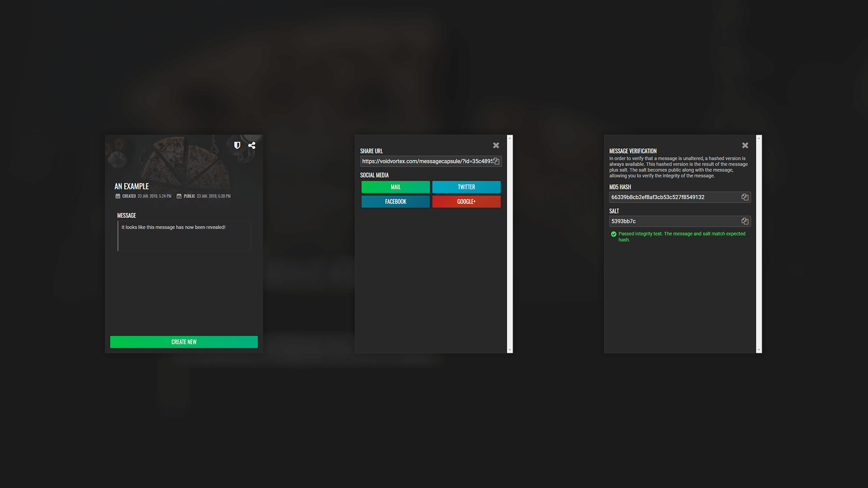Close the Share URL dialog
Viewport: 868px width, 488px height.
(496, 145)
